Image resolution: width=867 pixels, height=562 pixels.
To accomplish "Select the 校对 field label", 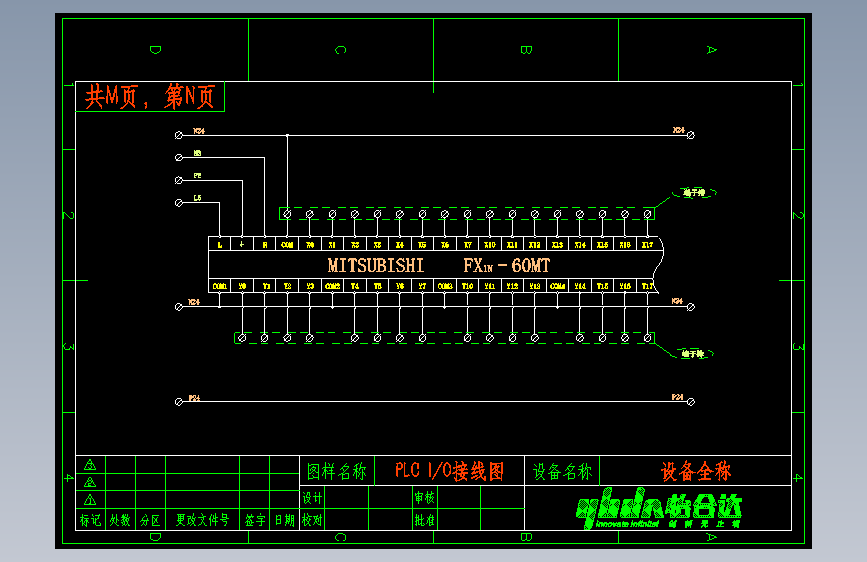I will (312, 520).
